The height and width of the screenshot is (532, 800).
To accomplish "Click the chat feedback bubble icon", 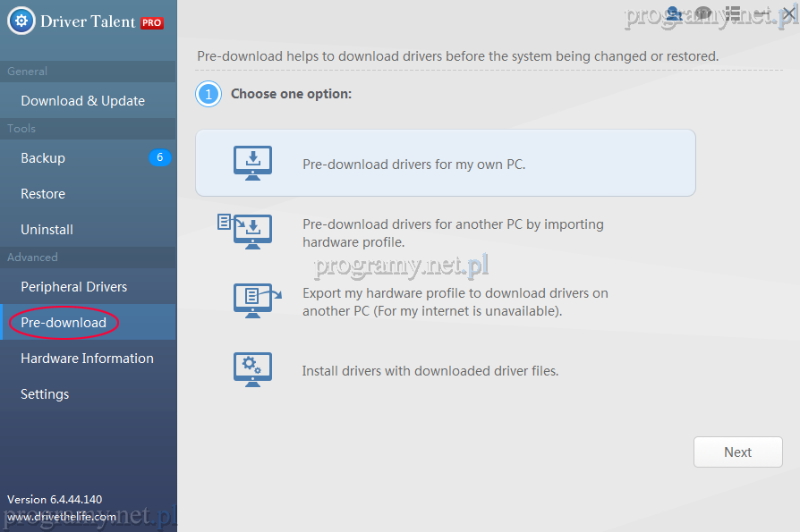I will pyautogui.click(x=704, y=14).
